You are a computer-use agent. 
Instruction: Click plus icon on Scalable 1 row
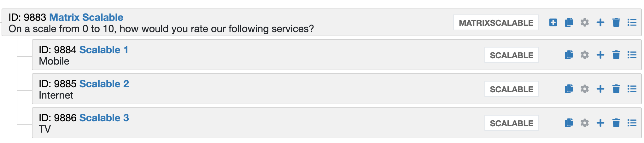pyautogui.click(x=600, y=55)
